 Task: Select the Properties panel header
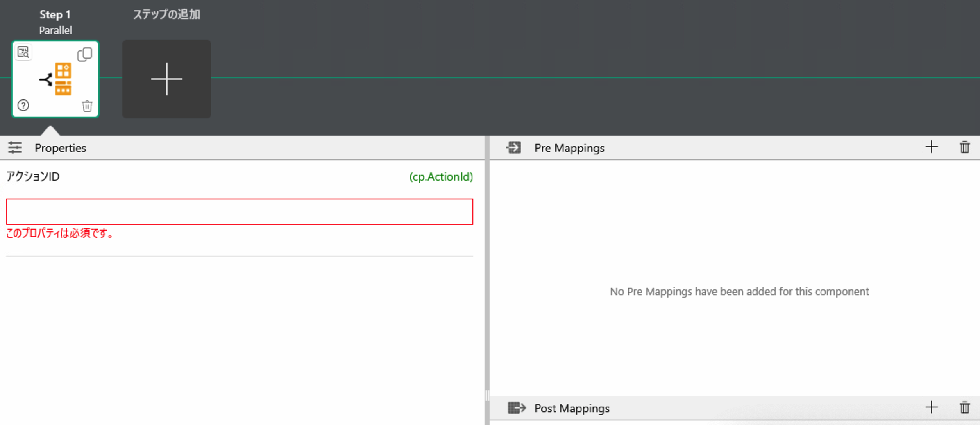pyautogui.click(x=60, y=148)
